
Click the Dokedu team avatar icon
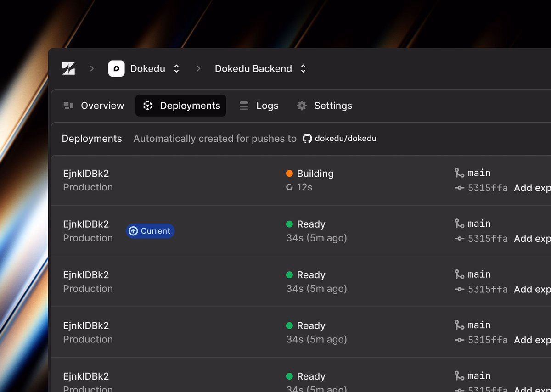pyautogui.click(x=116, y=68)
